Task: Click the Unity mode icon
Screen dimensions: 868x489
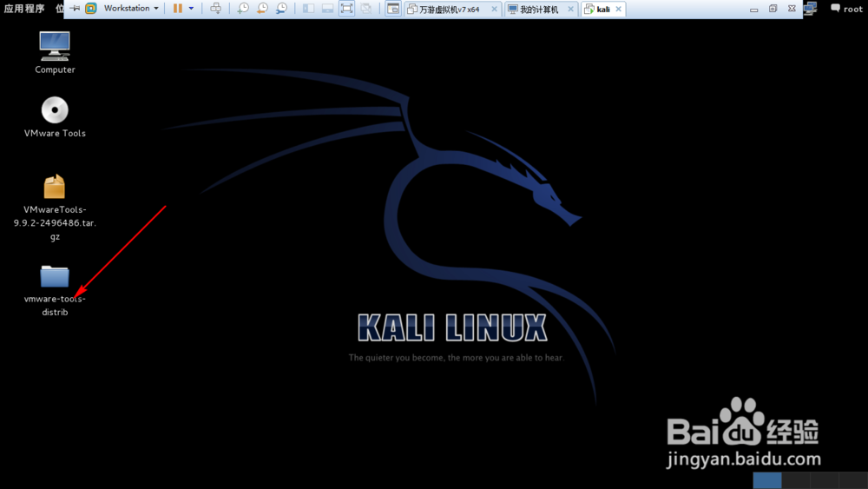Action: (x=366, y=9)
